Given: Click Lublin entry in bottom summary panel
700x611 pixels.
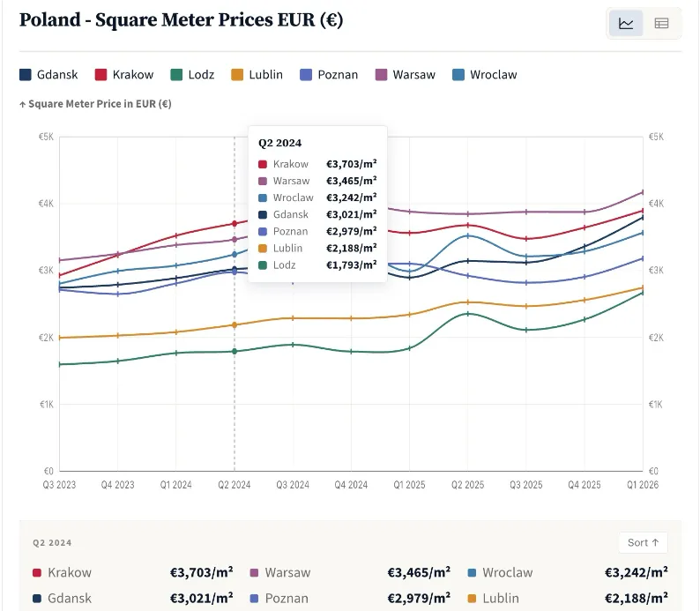Looking at the screenshot, I should point(568,599).
